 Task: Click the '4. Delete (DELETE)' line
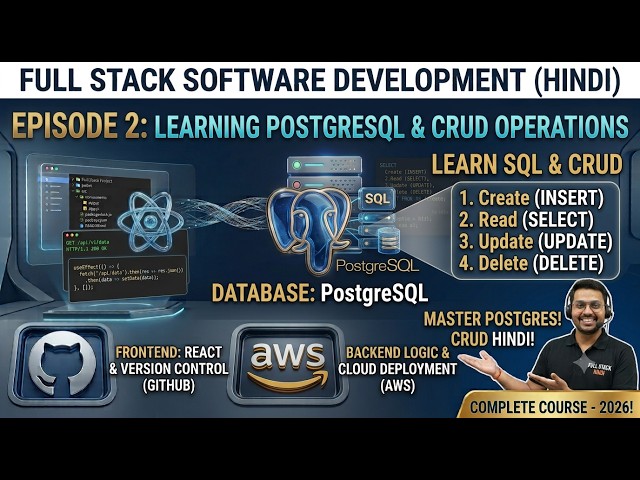pyautogui.click(x=531, y=263)
